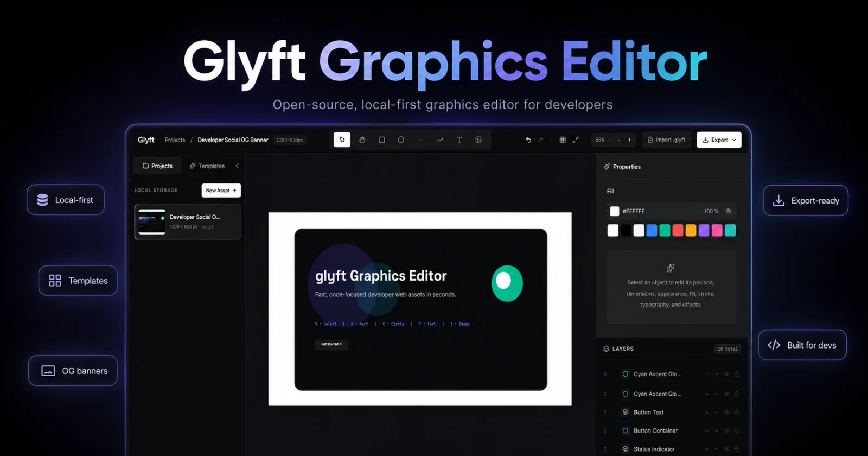
Task: Move the Status Indicator layer down
Action: coord(717,449)
